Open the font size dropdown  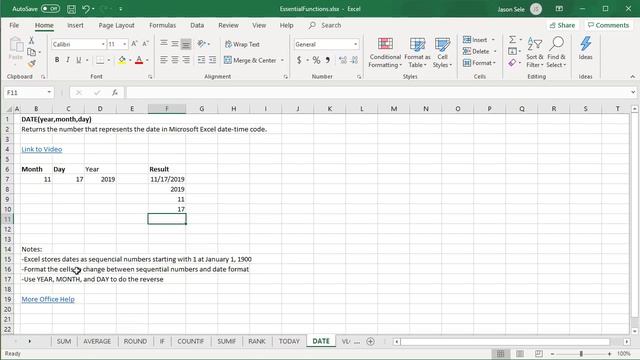coord(124,44)
